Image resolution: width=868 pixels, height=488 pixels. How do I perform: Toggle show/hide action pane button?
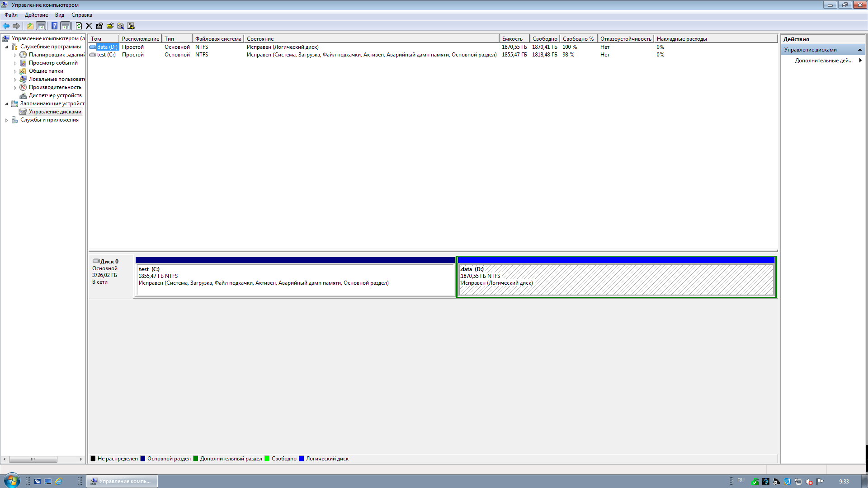[x=65, y=26]
